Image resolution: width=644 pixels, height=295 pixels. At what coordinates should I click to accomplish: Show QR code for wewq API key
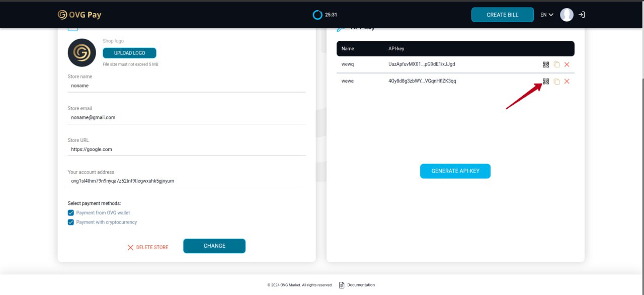(546, 64)
